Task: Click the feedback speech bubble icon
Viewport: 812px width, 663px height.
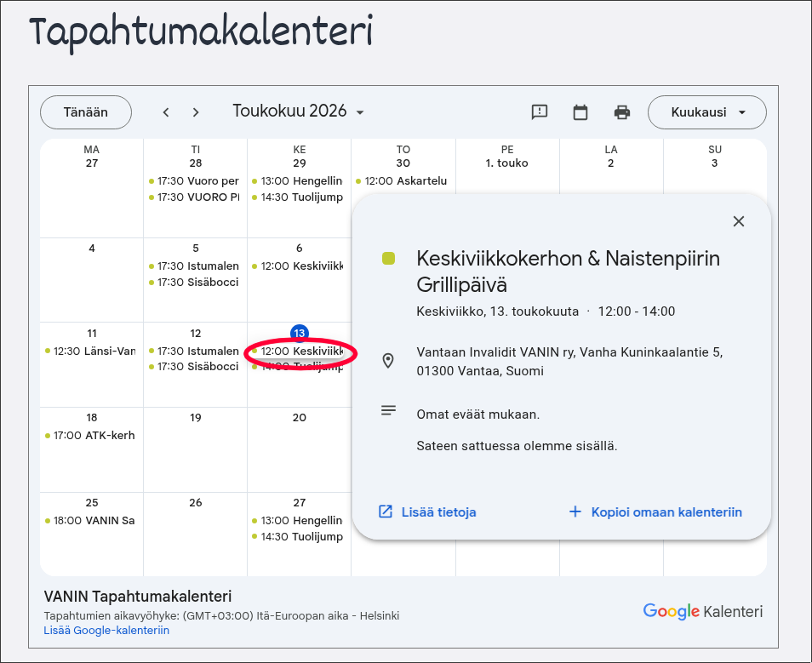Action: [x=540, y=111]
